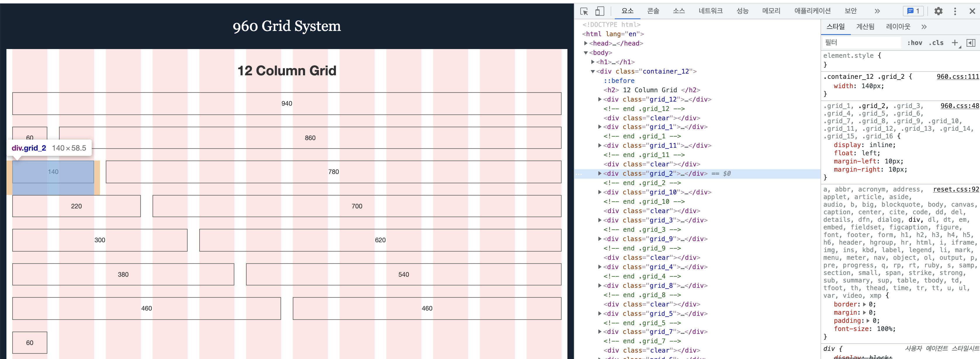Screen dimensions: 980x359
Task: Open the 스타일 sidebar tab
Action: pos(835,27)
